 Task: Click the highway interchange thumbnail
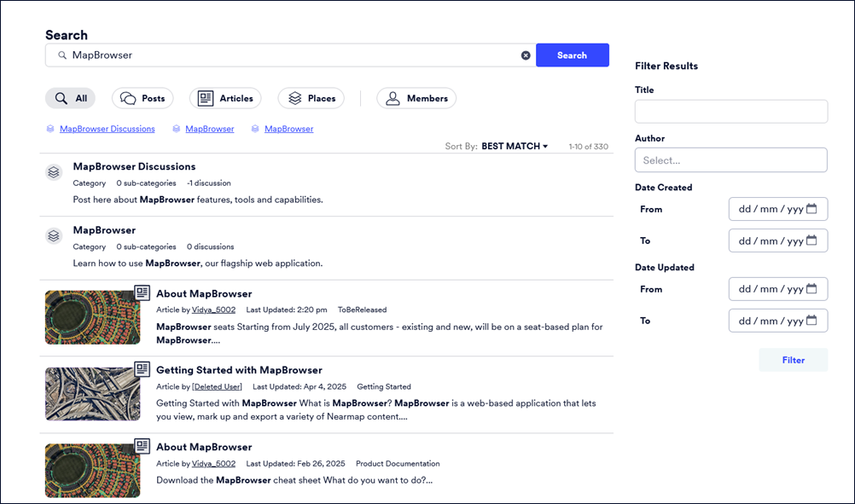[x=92, y=394]
